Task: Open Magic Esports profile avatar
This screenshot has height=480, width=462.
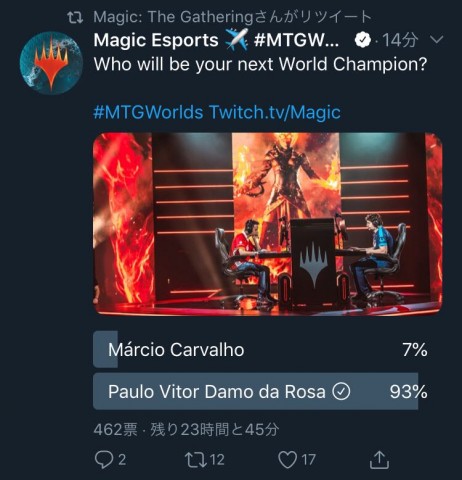Action: tap(51, 63)
